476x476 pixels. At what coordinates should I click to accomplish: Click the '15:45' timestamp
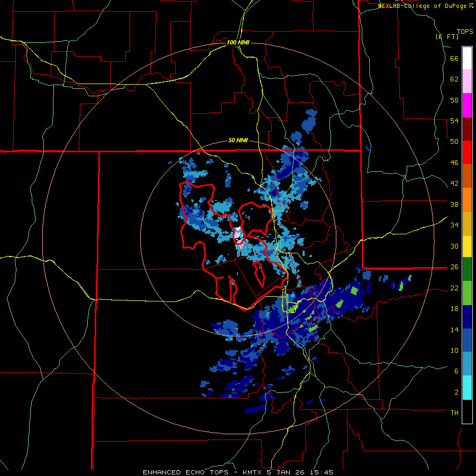pyautogui.click(x=322, y=472)
